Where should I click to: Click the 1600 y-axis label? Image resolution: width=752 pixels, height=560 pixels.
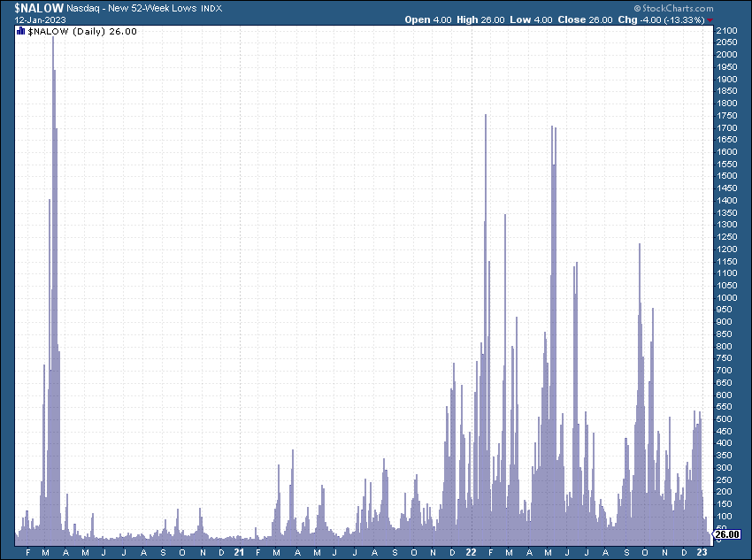726,152
